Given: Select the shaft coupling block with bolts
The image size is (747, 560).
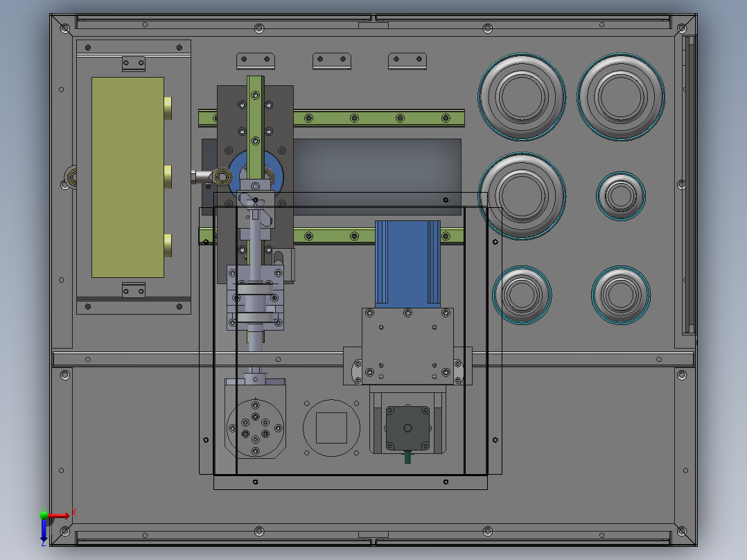Looking at the screenshot, I should 255,298.
